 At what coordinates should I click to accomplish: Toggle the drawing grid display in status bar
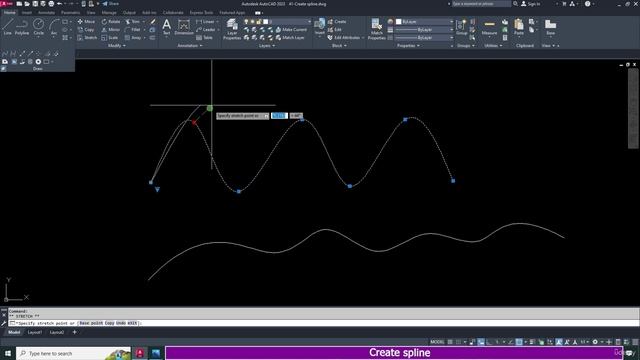[x=450, y=342]
